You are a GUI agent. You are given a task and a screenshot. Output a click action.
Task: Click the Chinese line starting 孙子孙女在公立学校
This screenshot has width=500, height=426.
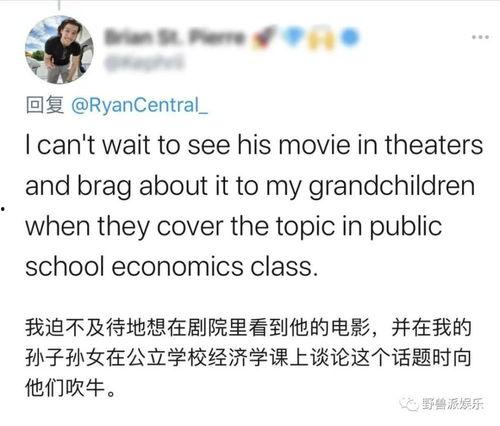[x=248, y=358]
